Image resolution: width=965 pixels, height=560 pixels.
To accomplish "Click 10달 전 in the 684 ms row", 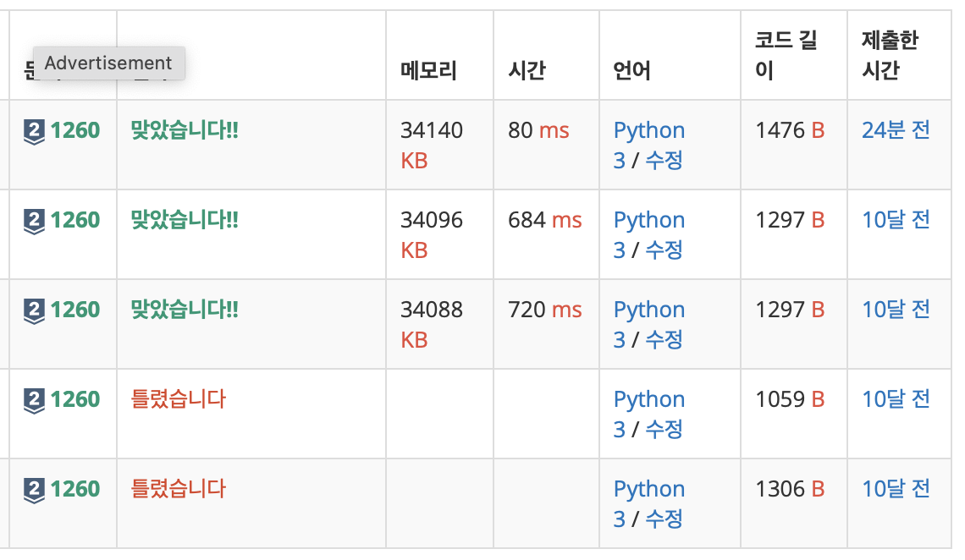I will [896, 220].
